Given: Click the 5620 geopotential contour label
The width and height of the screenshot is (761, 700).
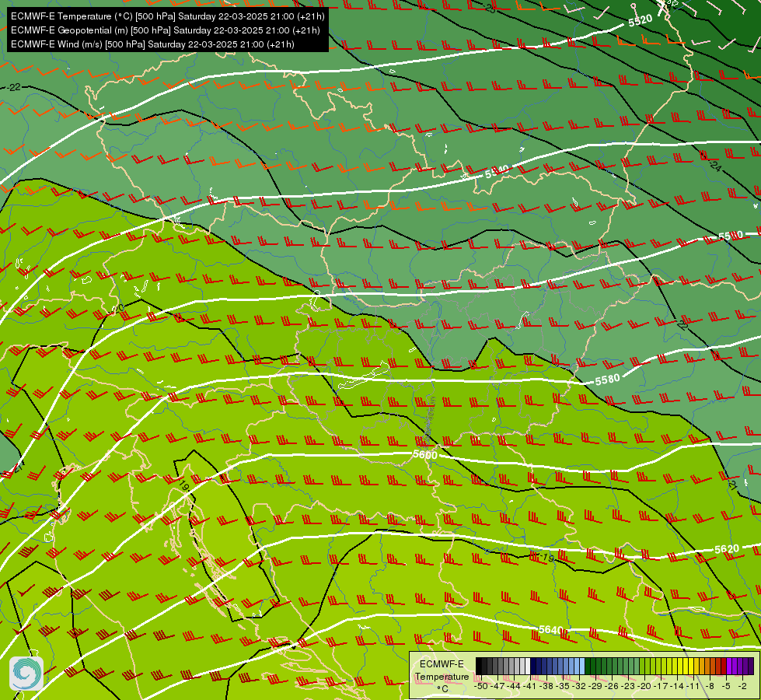Looking at the screenshot, I should pos(727,549).
